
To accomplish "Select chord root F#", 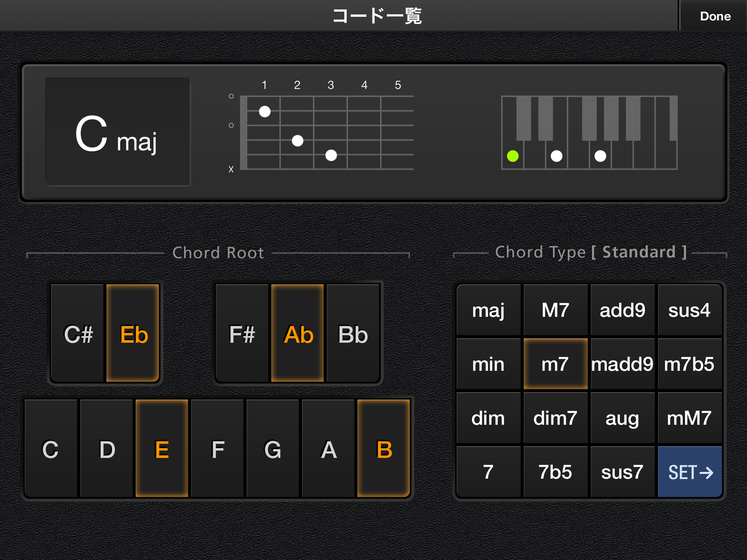I will point(242,334).
